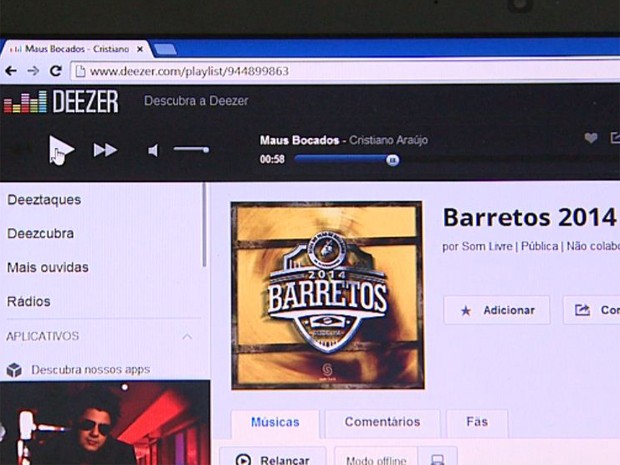
Task: Click the share icon next to the heart
Action: (x=615, y=138)
